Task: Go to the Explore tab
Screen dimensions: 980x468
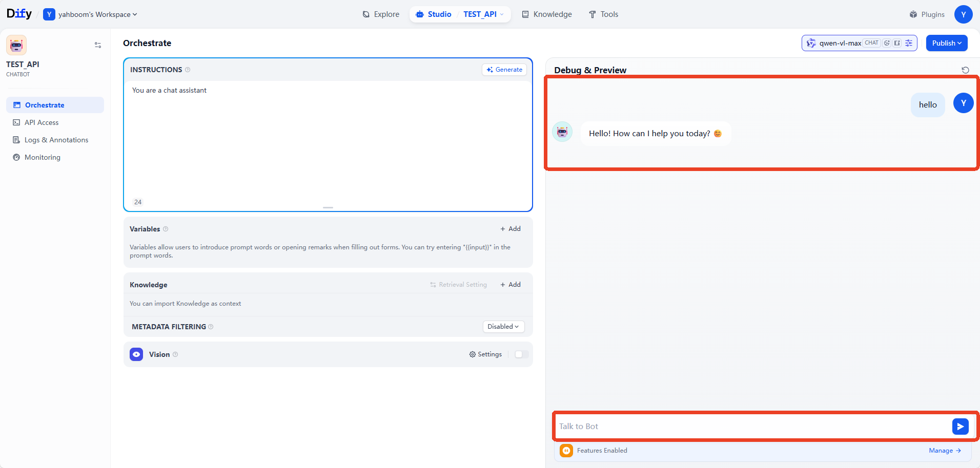Action: (x=381, y=14)
